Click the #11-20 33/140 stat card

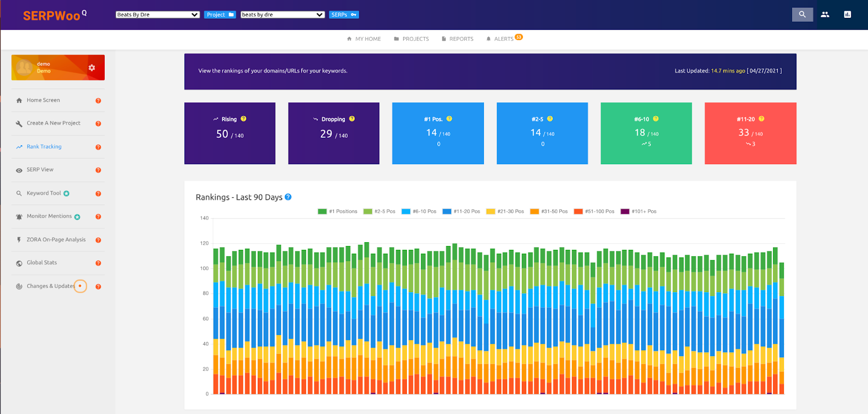tap(750, 133)
